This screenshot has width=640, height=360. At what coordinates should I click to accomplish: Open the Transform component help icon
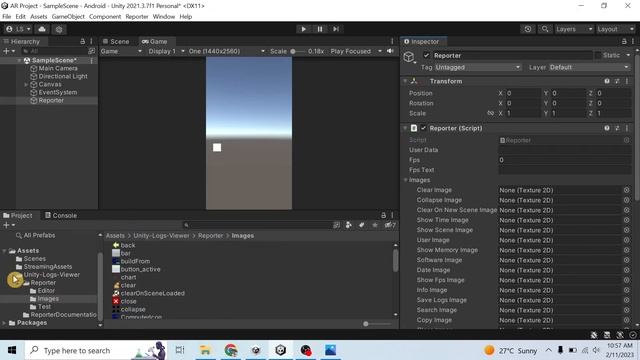[x=607, y=81]
